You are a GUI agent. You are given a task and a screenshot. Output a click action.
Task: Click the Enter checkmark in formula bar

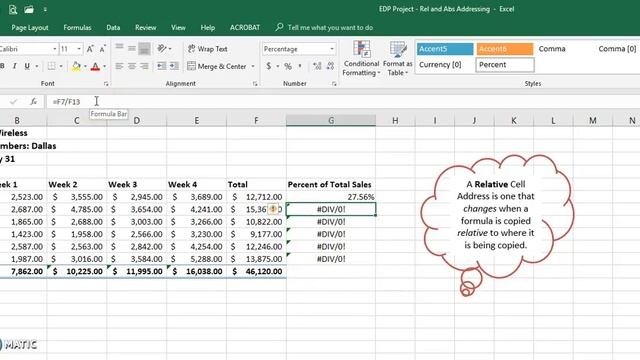click(x=13, y=102)
